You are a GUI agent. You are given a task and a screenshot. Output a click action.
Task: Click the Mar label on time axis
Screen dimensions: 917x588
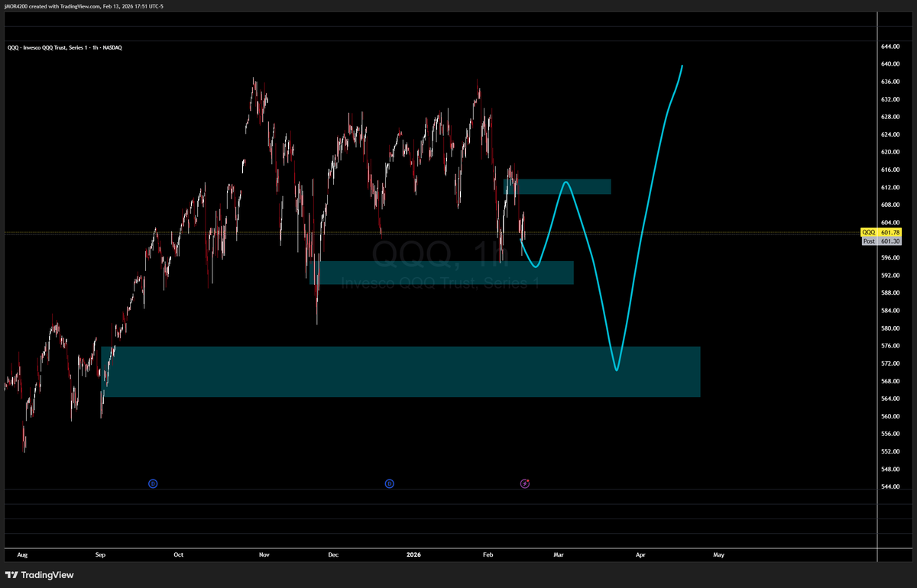(x=559, y=555)
